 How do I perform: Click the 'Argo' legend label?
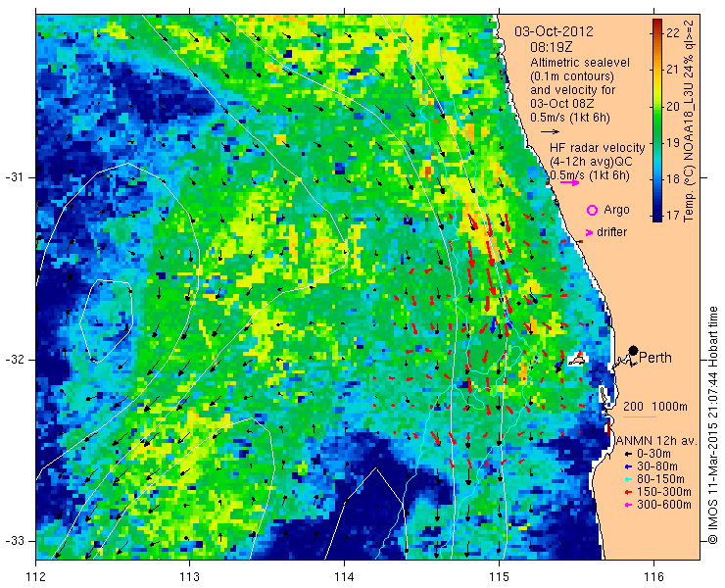pos(616,210)
